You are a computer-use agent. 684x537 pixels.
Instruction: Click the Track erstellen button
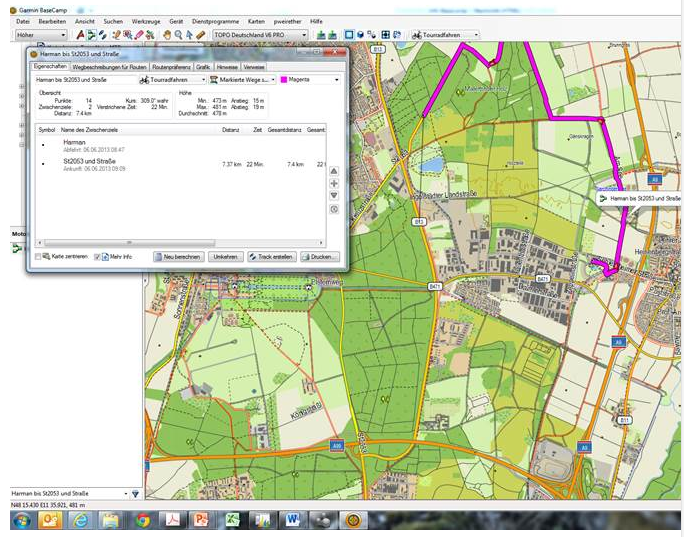pyautogui.click(x=270, y=257)
